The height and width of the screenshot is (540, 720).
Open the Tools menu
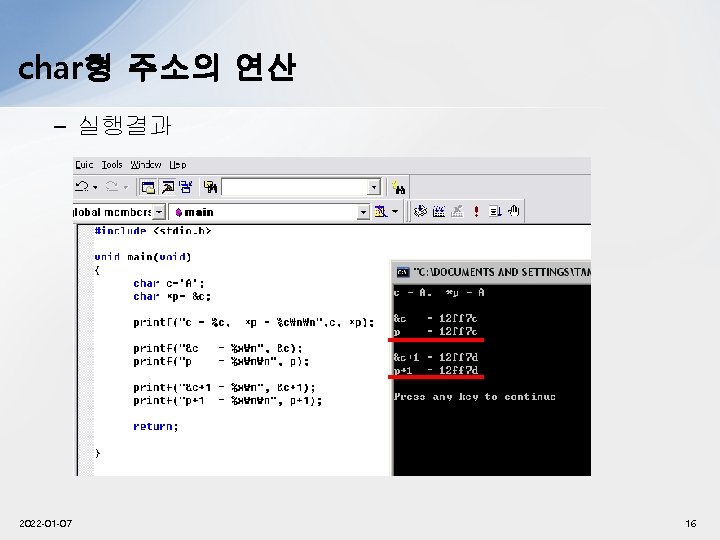(x=112, y=165)
